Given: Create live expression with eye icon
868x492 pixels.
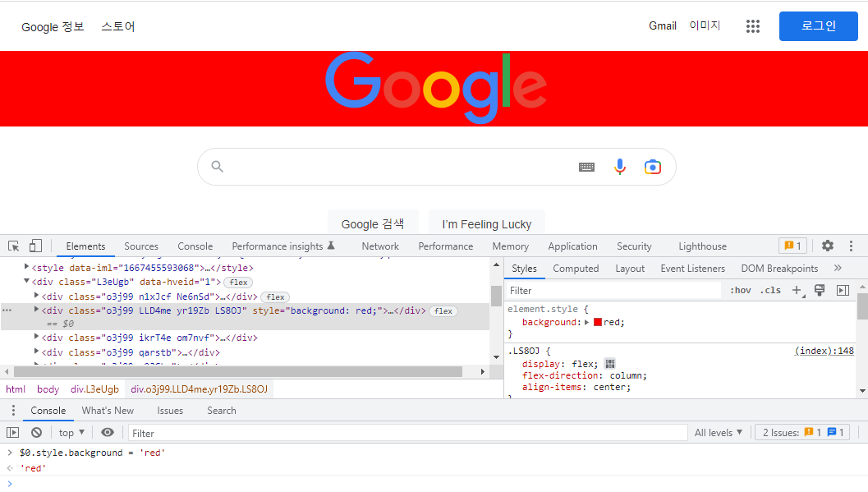Looking at the screenshot, I should click(x=108, y=432).
